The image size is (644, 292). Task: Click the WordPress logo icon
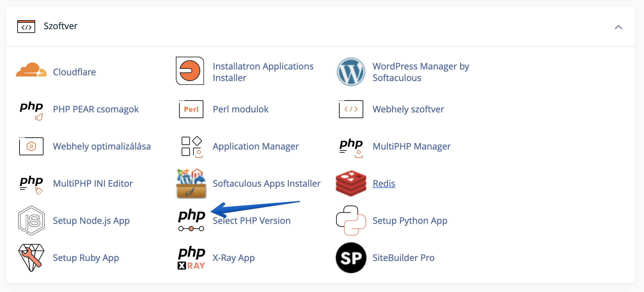[x=351, y=72]
